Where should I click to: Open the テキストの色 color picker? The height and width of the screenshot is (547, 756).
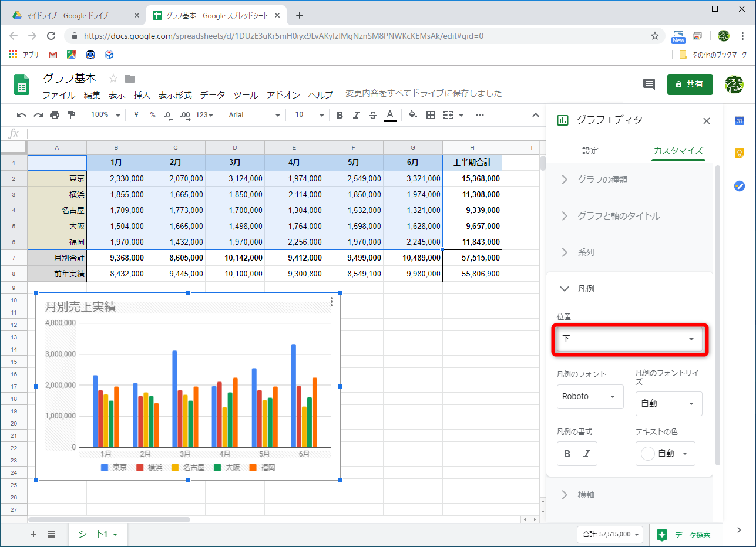[665, 453]
